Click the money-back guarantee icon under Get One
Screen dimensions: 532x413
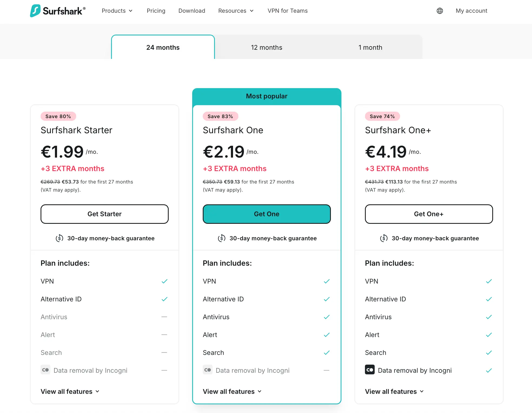tap(222, 238)
